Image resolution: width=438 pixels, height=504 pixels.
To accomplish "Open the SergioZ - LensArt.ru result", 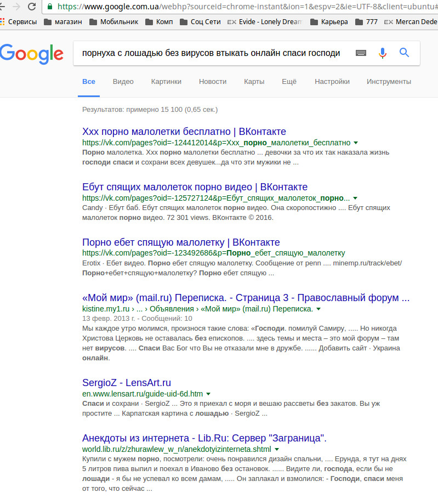I will 127,382.
